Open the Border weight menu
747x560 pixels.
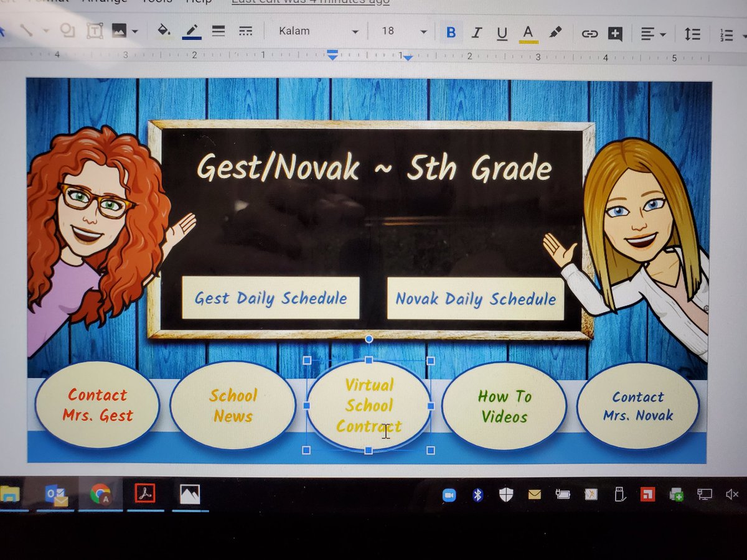[218, 31]
